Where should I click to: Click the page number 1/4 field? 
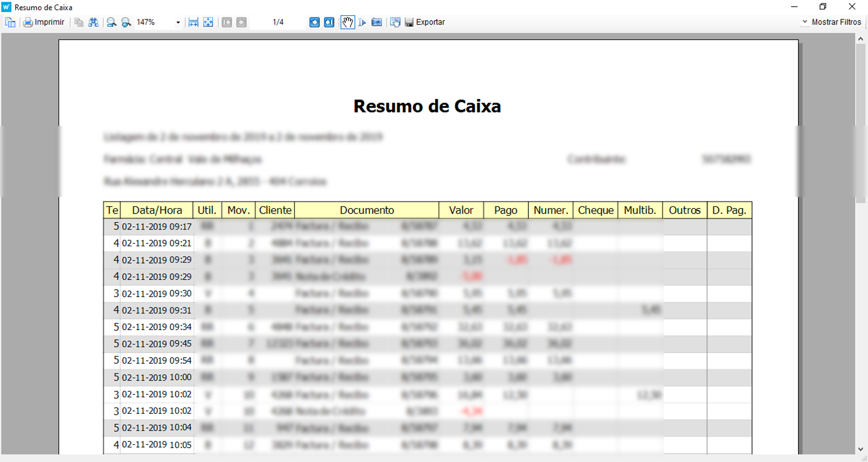278,22
